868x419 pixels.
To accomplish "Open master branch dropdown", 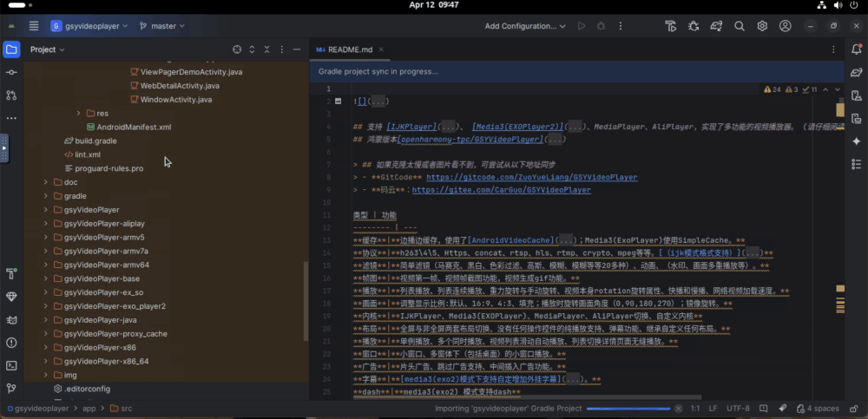I will point(161,26).
